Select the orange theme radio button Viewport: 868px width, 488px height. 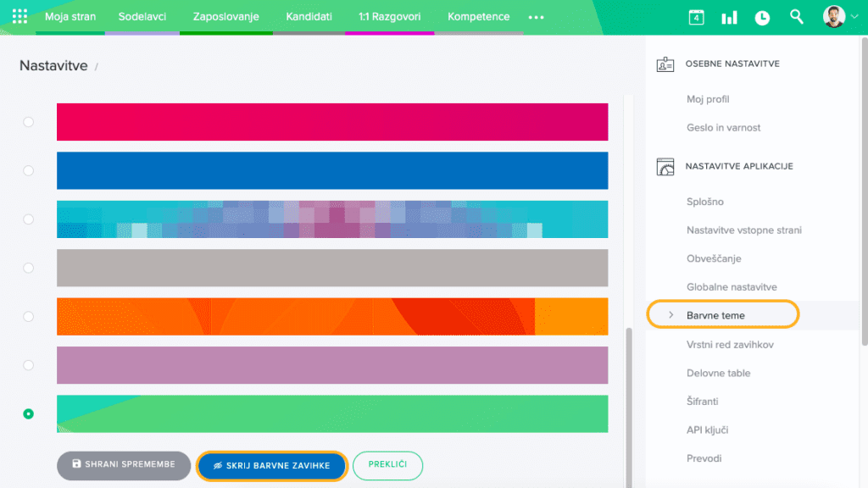[x=29, y=316]
